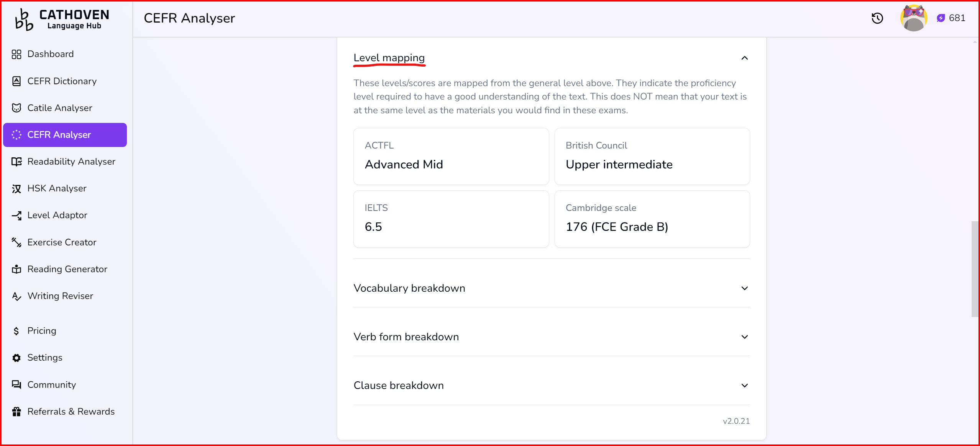The height and width of the screenshot is (446, 980).
Task: Click the Cambridge scale score card
Action: 652,219
